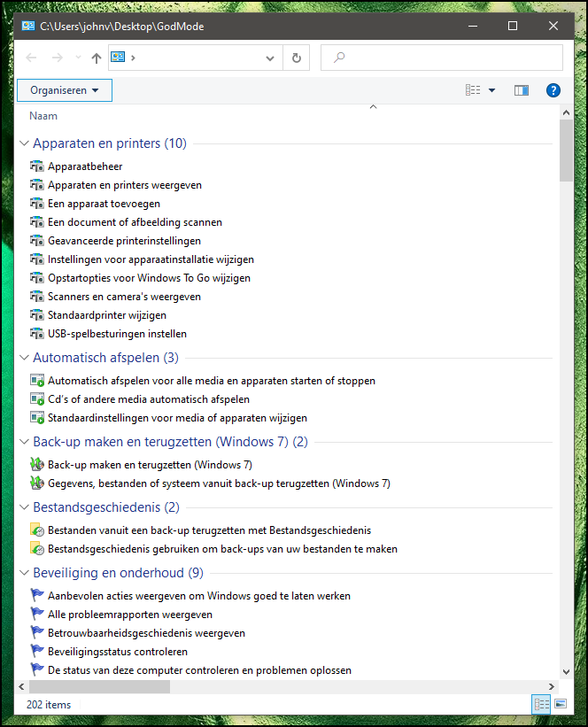Click the horizontal scrollbar right arrow
Image resolution: width=588 pixels, height=727 pixels.
coord(552,686)
